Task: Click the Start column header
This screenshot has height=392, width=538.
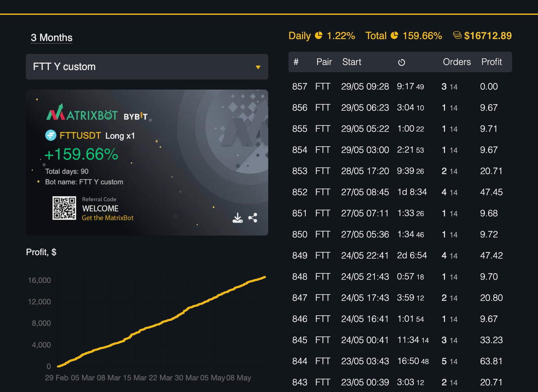Action: tap(351, 62)
